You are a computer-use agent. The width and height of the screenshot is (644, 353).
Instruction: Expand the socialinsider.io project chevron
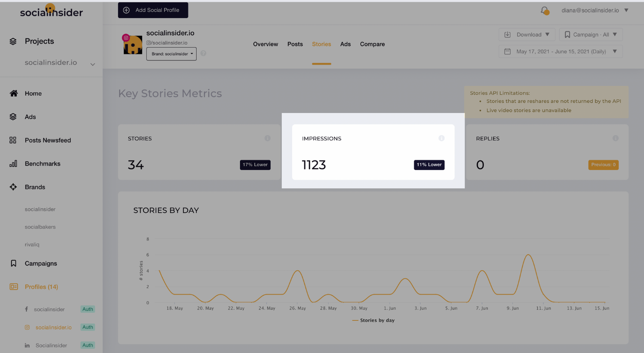pyautogui.click(x=93, y=64)
